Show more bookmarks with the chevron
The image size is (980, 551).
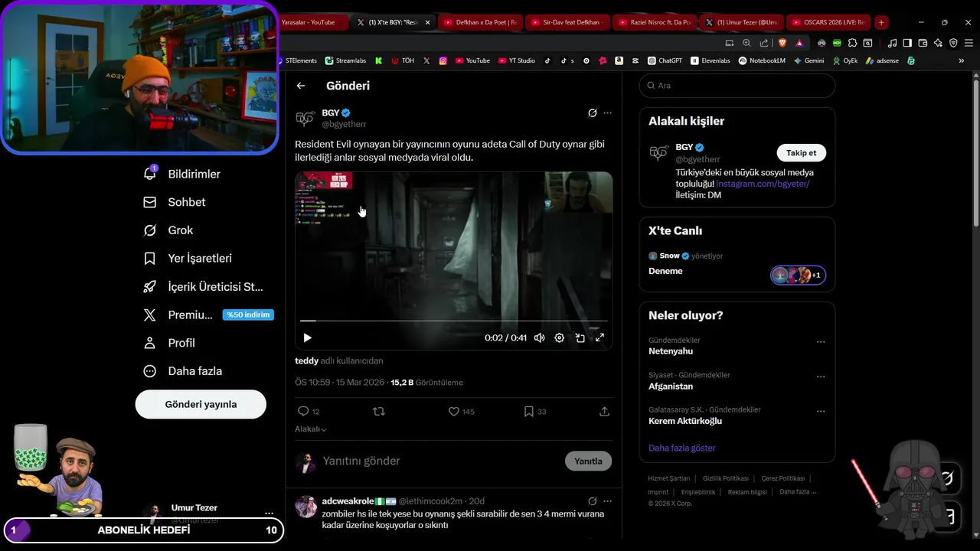962,60
